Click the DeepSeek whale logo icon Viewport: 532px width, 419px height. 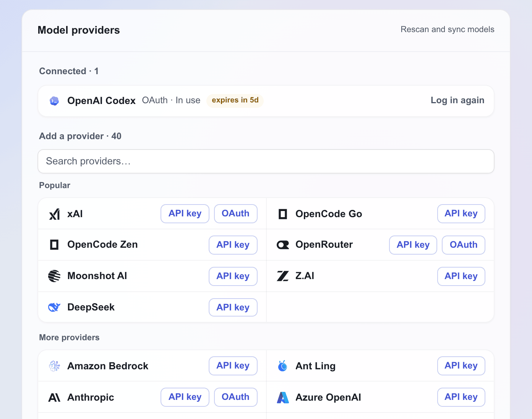point(54,307)
